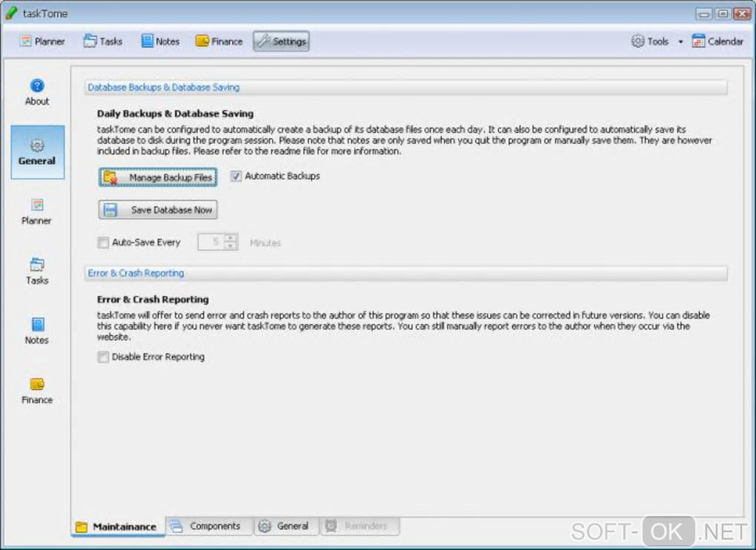Open the Calendar from the toolbar

click(717, 42)
